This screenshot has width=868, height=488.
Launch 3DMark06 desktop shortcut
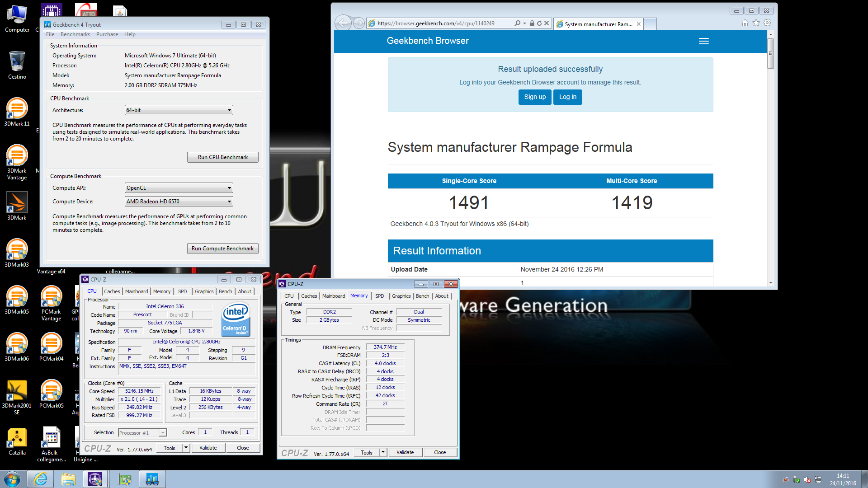coord(17,347)
